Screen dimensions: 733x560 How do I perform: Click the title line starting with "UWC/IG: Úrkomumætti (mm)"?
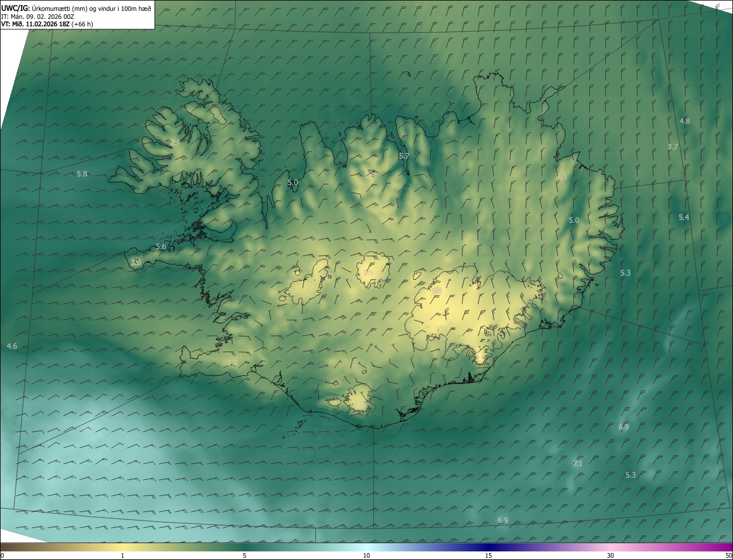point(76,7)
